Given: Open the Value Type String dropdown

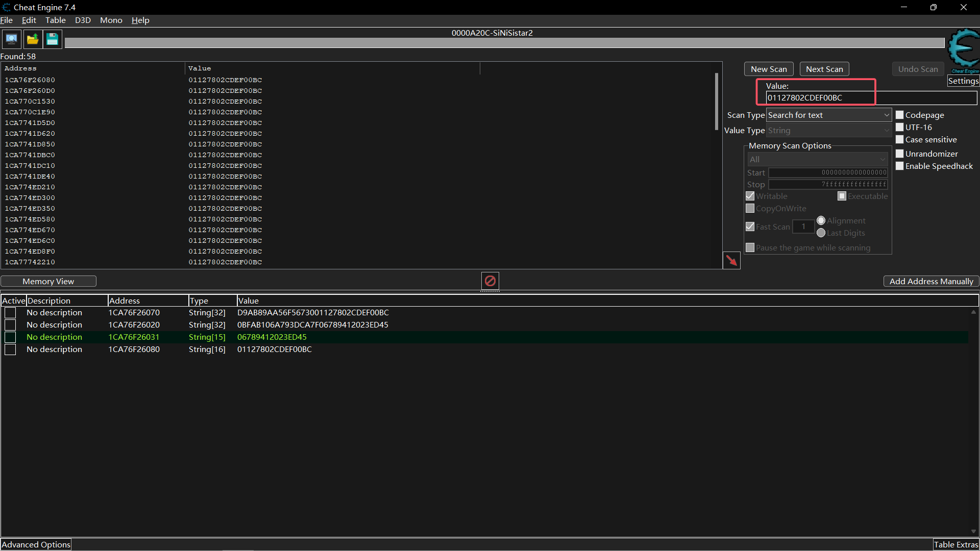Looking at the screenshot, I should pos(828,131).
